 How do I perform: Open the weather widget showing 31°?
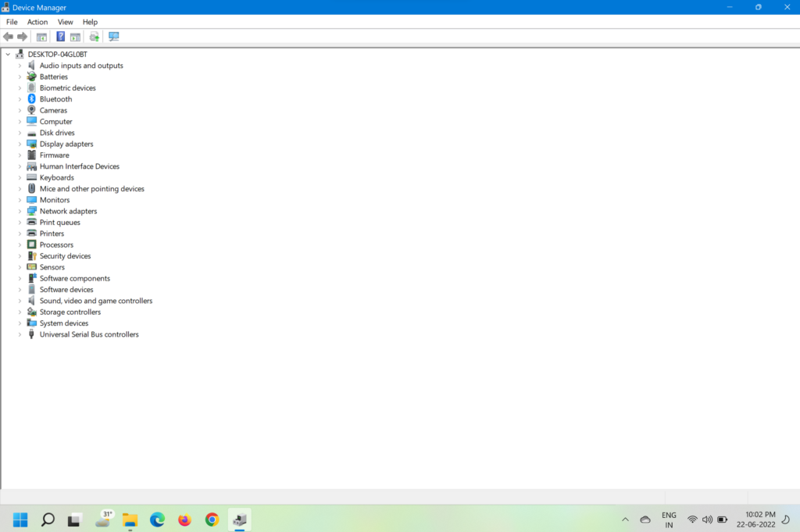pos(104,519)
